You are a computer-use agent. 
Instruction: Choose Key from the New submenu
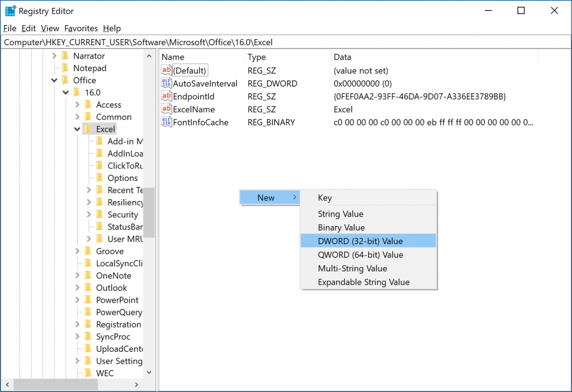(x=368, y=198)
